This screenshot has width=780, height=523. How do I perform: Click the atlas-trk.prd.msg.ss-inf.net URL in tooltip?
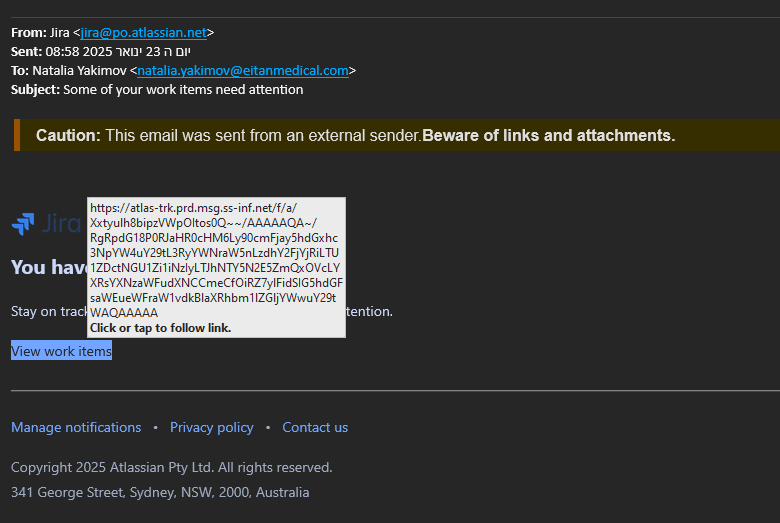point(216,260)
